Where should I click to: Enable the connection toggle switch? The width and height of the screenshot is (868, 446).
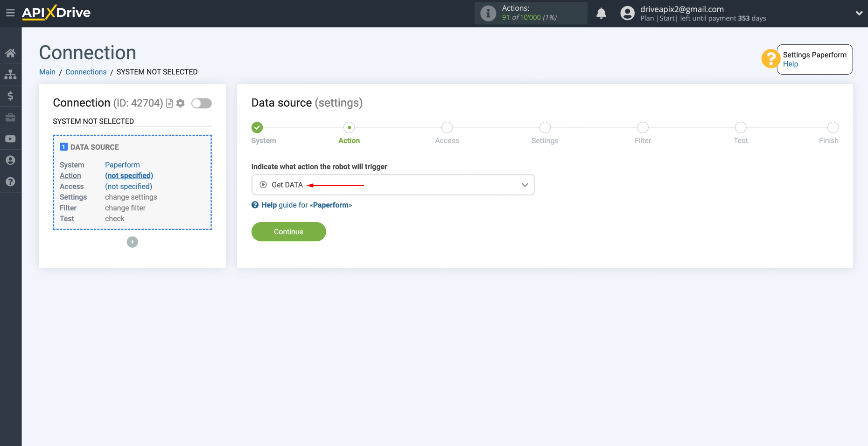coord(201,103)
